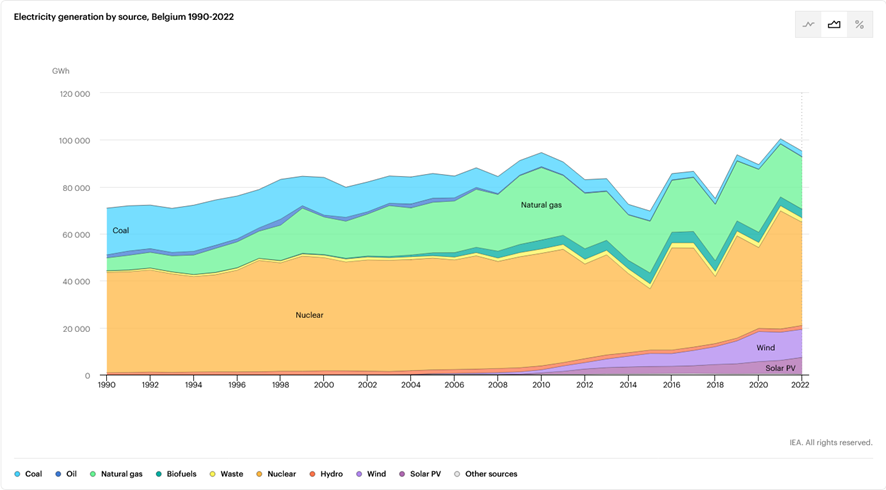Switch to percentage share view icon

[x=859, y=25]
